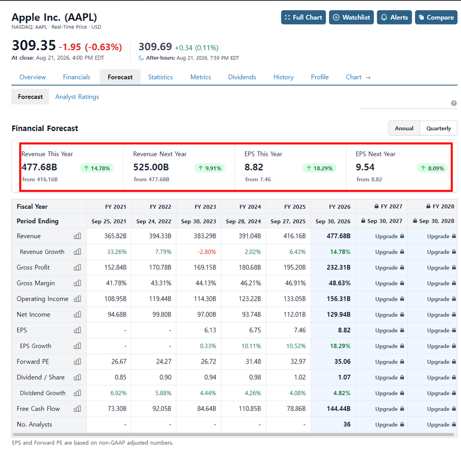Open chart icon for Operating Income row
The width and height of the screenshot is (461, 476).
[78, 299]
